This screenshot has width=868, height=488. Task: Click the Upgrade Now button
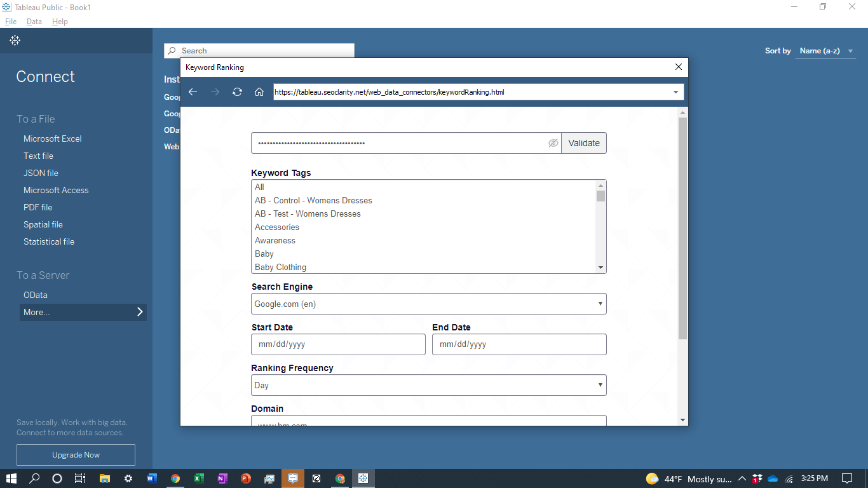tap(76, 455)
